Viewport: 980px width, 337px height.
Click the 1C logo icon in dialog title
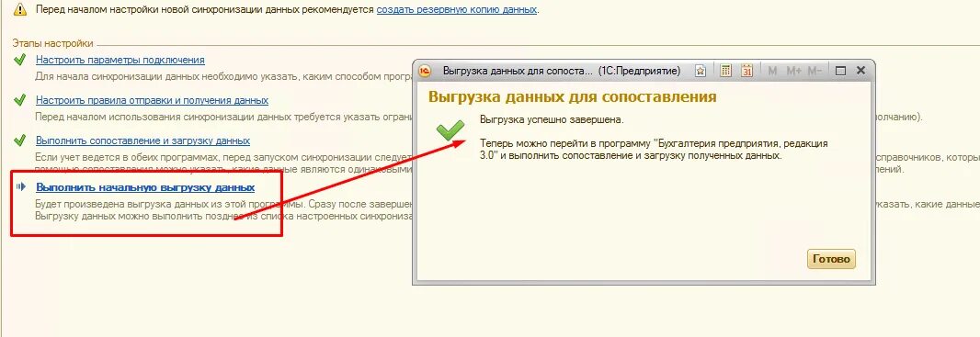(x=425, y=71)
